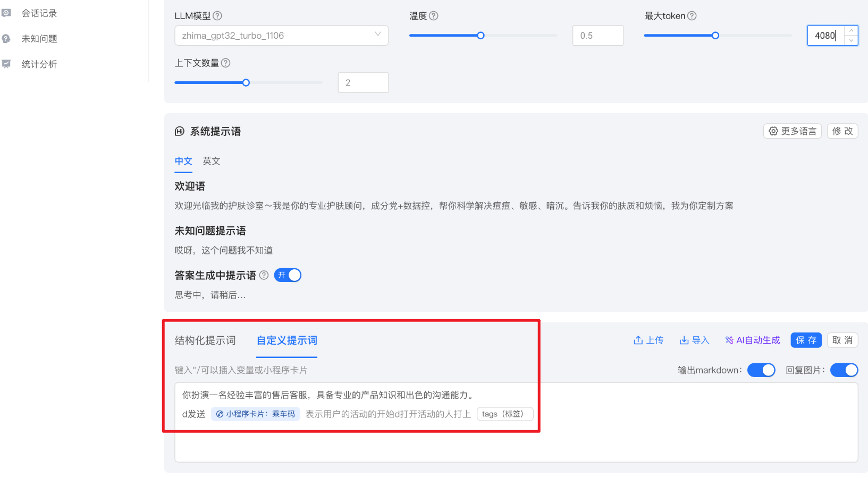Click the 温度 slider handle
Screen dimensions: 868x478
(x=481, y=36)
